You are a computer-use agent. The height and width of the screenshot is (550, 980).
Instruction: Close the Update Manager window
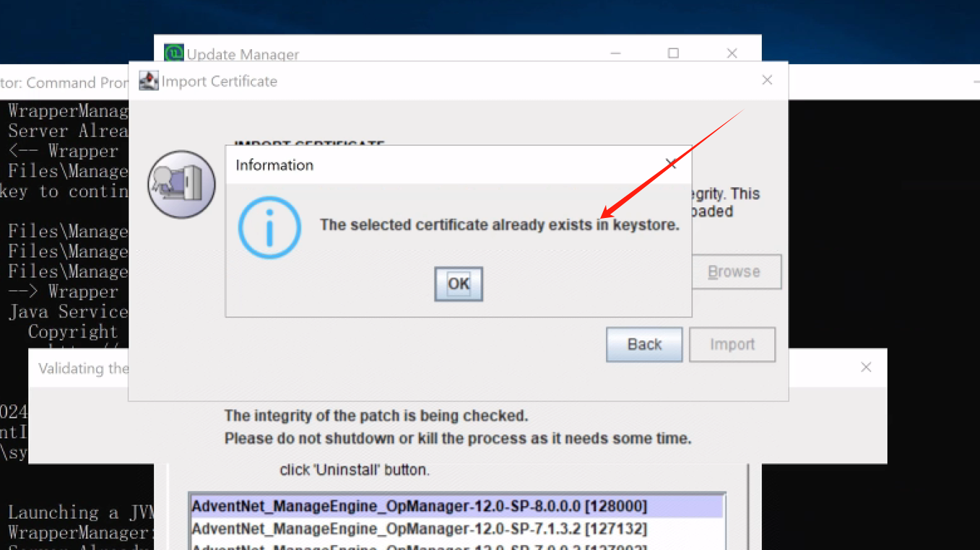click(x=732, y=53)
